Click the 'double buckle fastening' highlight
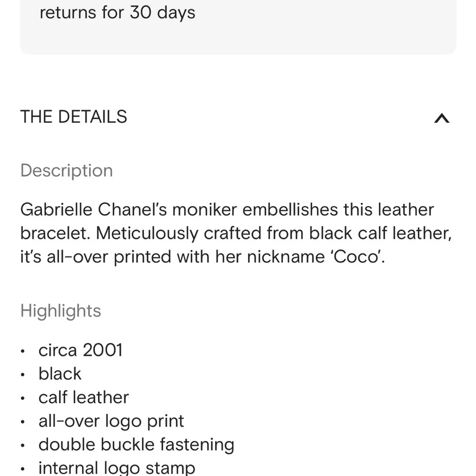 pos(136,445)
